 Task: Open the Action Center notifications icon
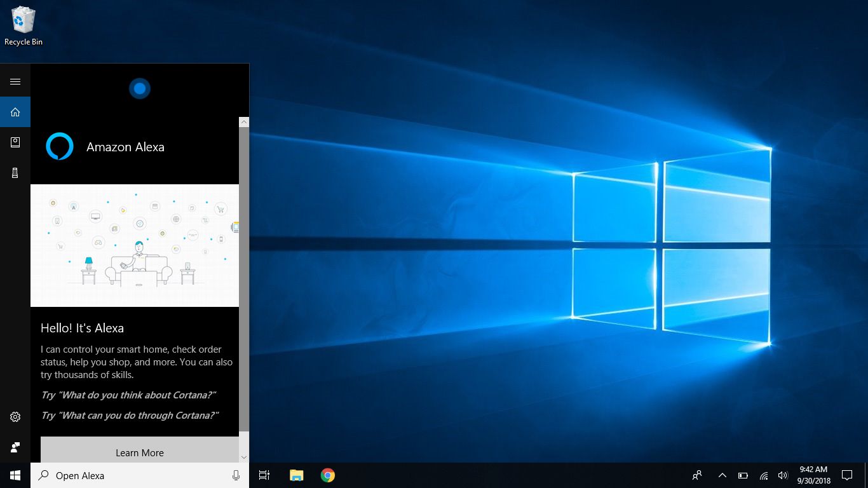click(x=847, y=475)
